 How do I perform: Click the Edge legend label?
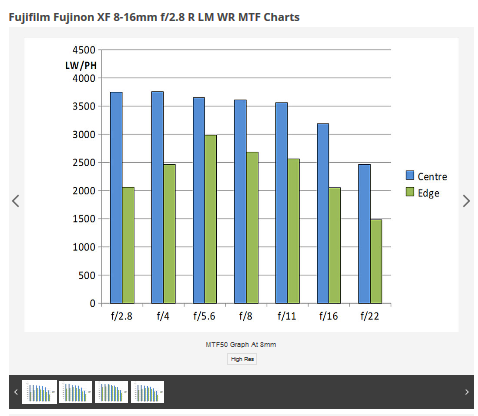(428, 193)
